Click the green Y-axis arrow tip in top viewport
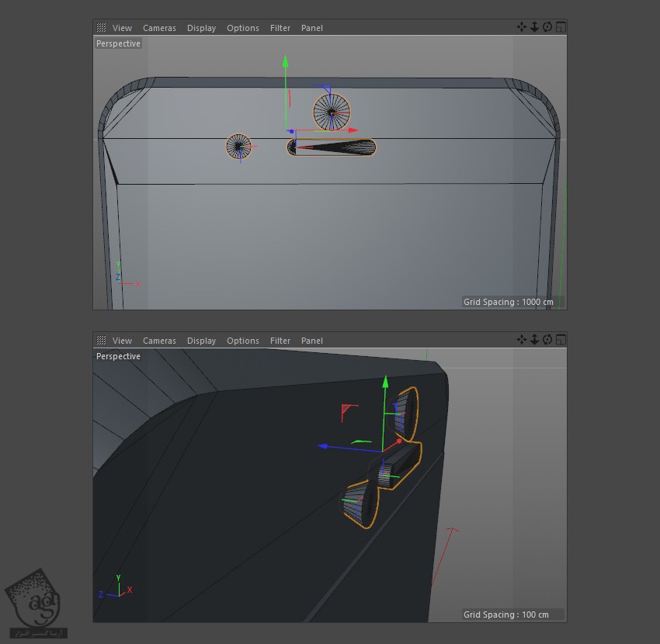This screenshot has height=644, width=660. (x=286, y=60)
